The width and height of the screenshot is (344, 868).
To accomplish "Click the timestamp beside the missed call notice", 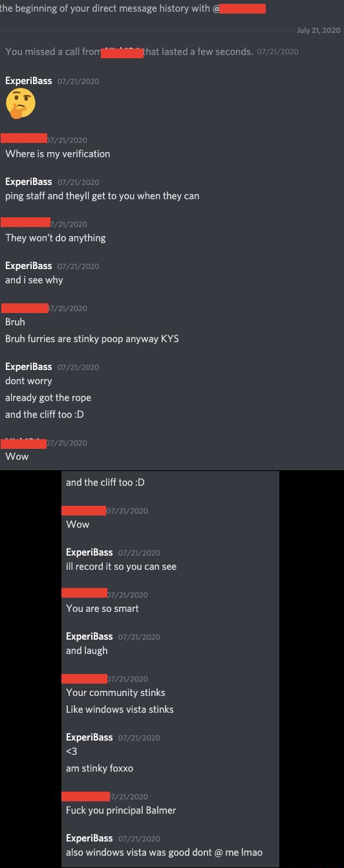I will [277, 52].
